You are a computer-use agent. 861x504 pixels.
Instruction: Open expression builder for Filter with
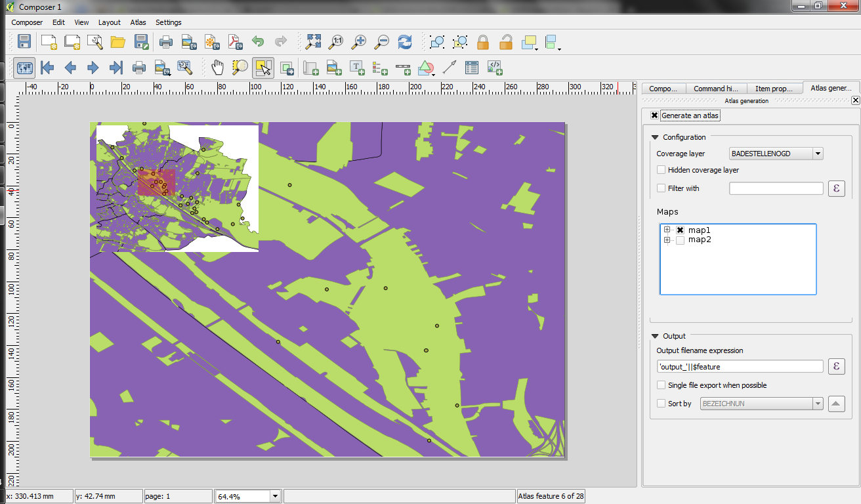836,188
